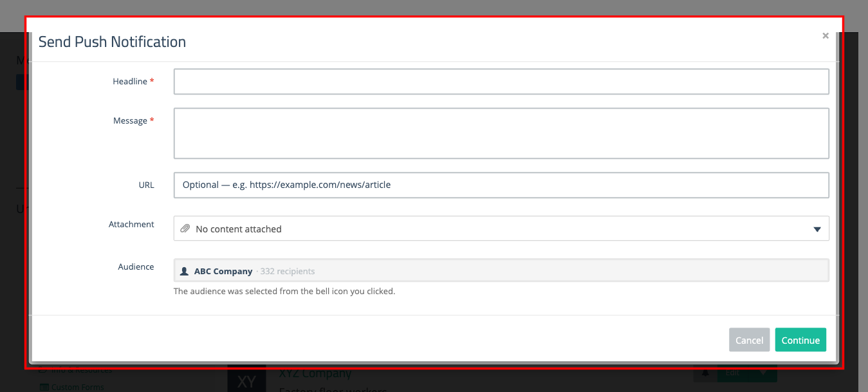
Task: Click inside the Message text area
Action: click(x=501, y=133)
